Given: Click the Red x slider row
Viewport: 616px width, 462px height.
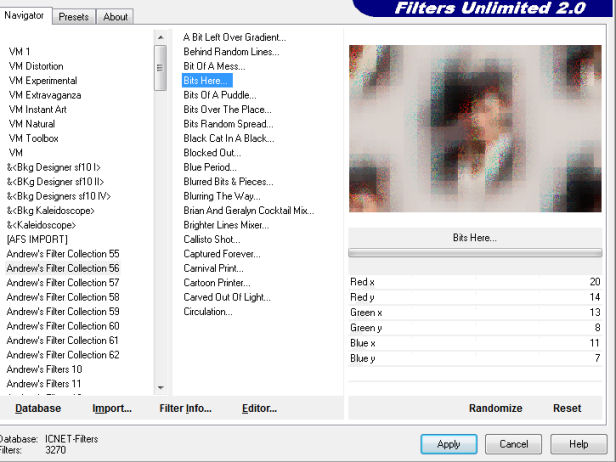Looking at the screenshot, I should pos(475,282).
